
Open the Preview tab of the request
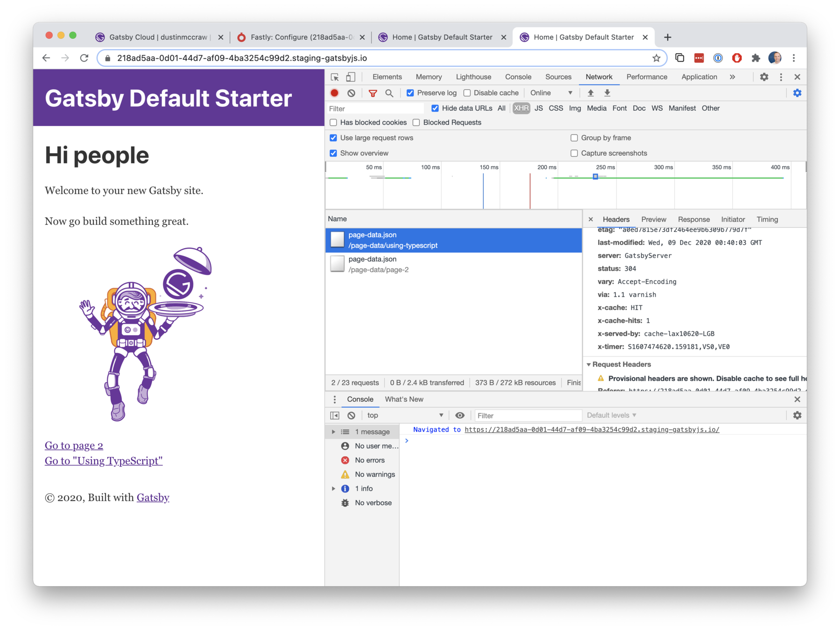tap(654, 219)
